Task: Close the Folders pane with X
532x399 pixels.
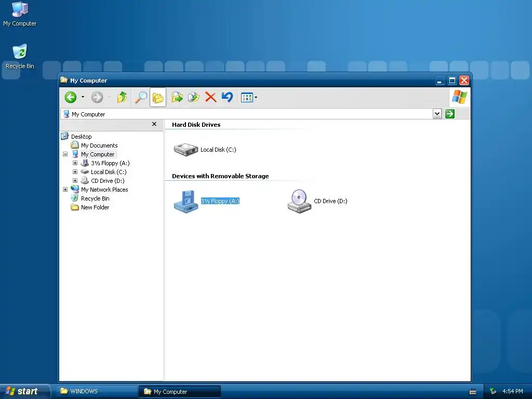Action: [154, 124]
